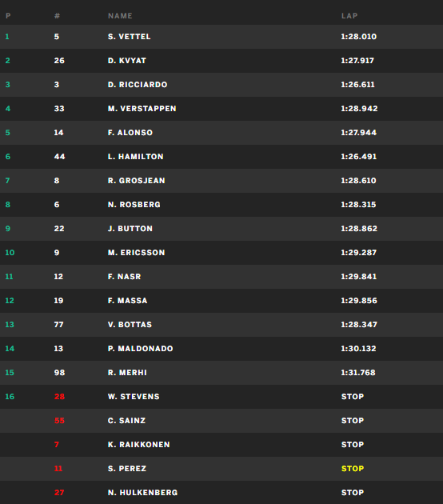Click N. Hulkenberg STOP status
Screen dimensions: 443x504
click(353, 493)
